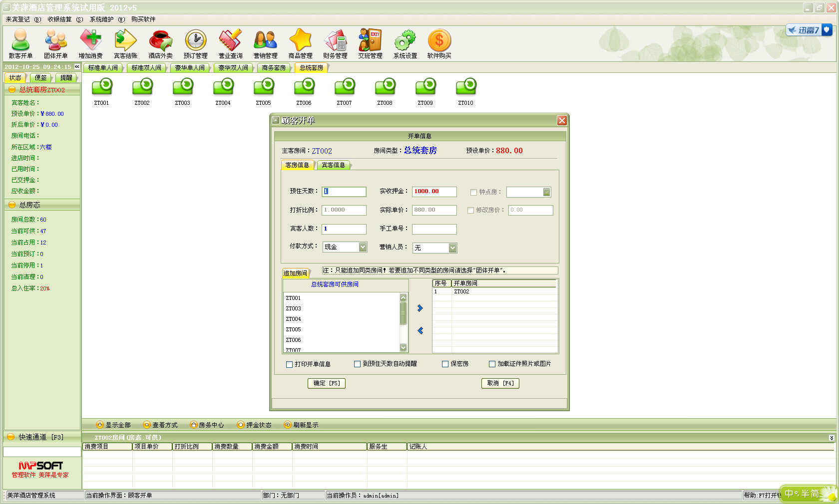Image resolution: width=839 pixels, height=504 pixels.
Task: Click left arrow to remove room
Action: pyautogui.click(x=420, y=331)
